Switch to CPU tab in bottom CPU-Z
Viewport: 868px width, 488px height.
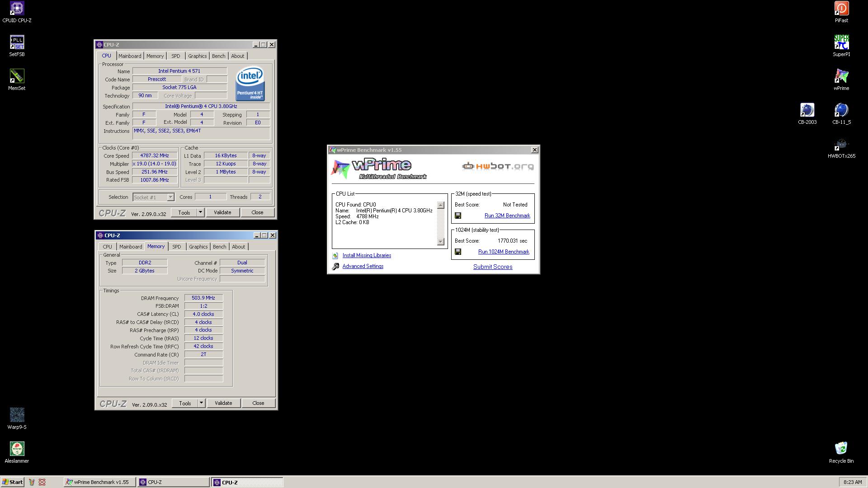click(107, 247)
